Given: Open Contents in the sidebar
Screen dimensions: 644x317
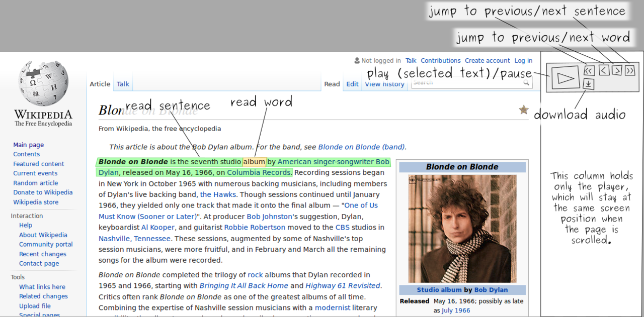Looking at the screenshot, I should [26, 154].
